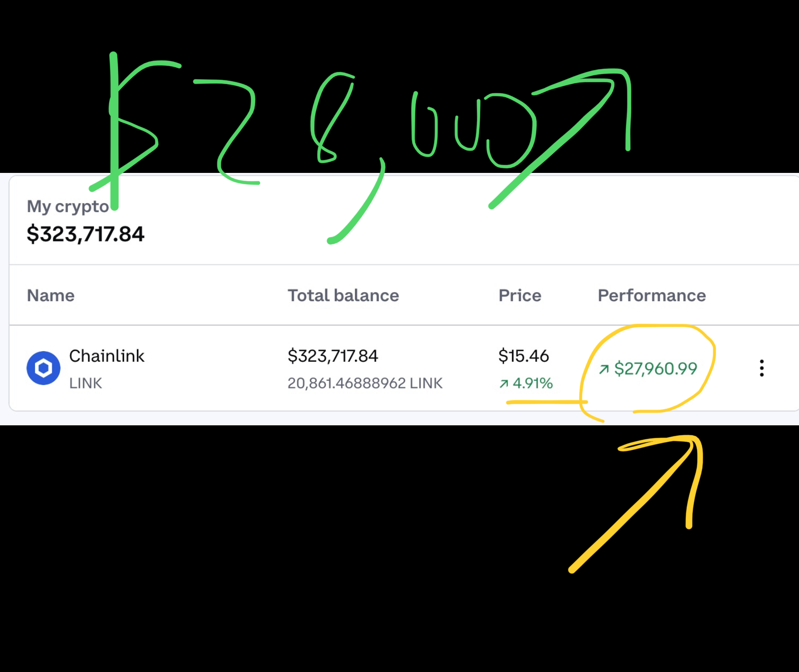
Task: Sort by the Total balance column header
Action: tap(343, 296)
